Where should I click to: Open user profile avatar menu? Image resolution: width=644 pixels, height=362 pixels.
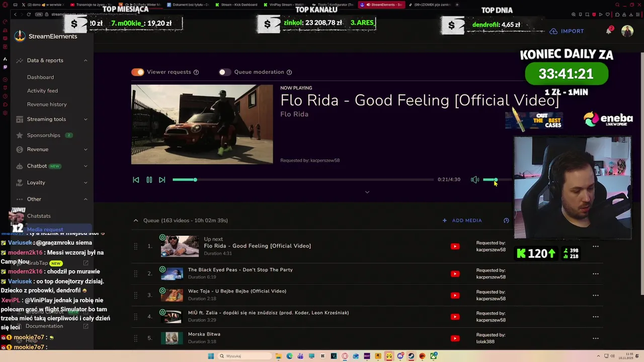pyautogui.click(x=627, y=31)
